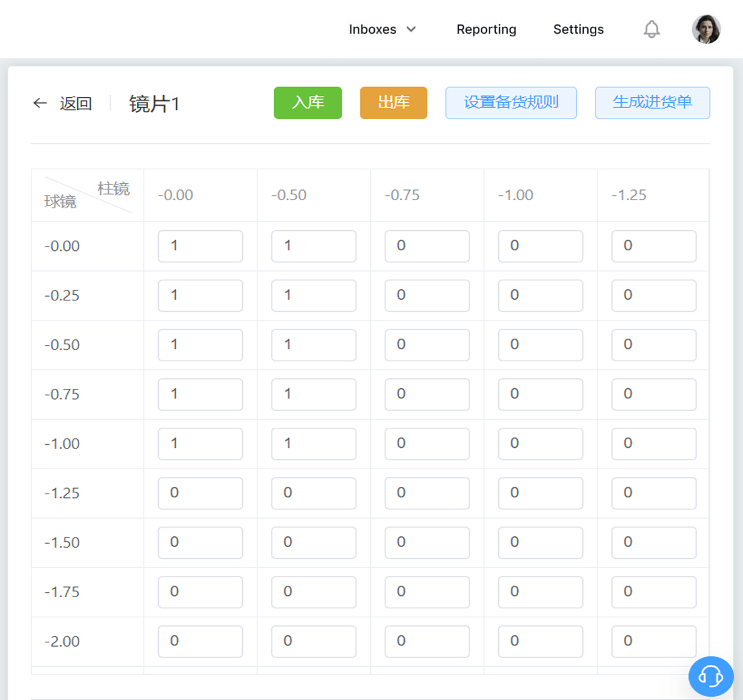
Task: Select the cell at sphere -0.75, cylinder -0.50
Action: coord(313,395)
